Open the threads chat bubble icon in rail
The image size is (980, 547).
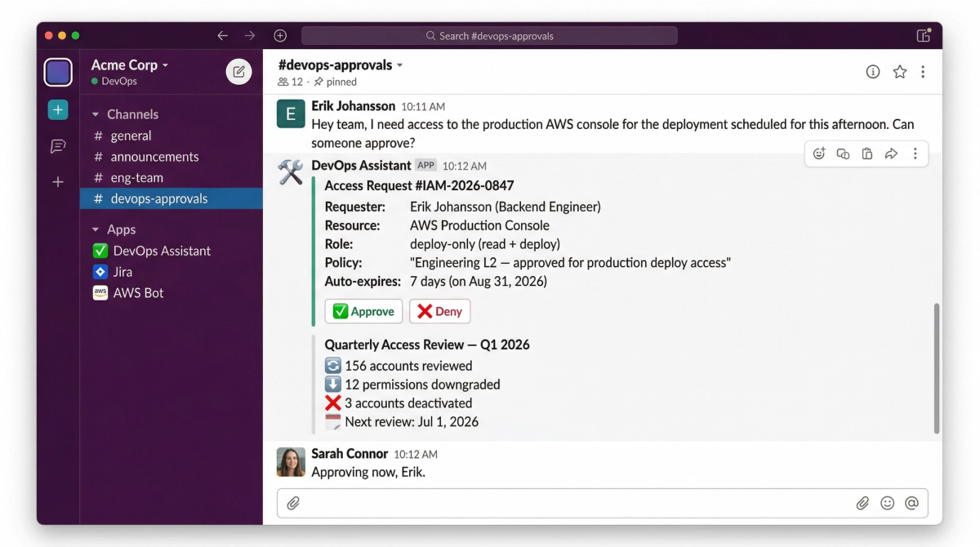pyautogui.click(x=58, y=146)
